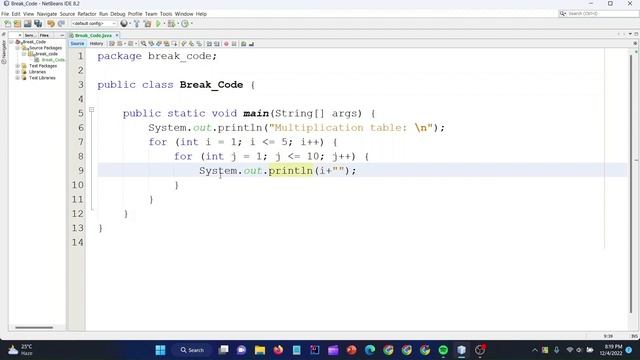Expand the Libraries node
The height and width of the screenshot is (360, 640).
pyautogui.click(x=18, y=72)
